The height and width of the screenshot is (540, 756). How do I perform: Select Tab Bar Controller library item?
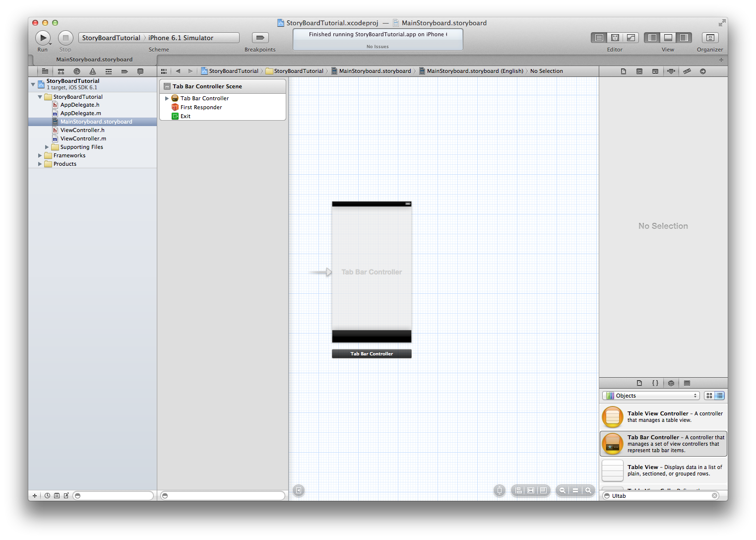[663, 444]
